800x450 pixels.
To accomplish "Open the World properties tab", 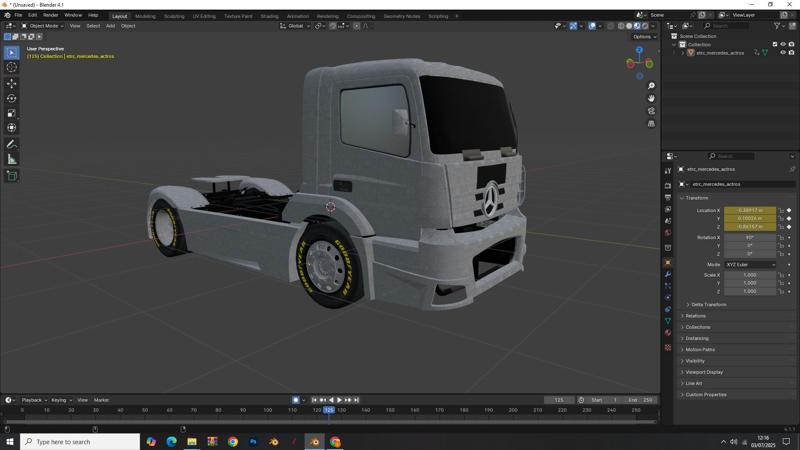I will pyautogui.click(x=668, y=233).
